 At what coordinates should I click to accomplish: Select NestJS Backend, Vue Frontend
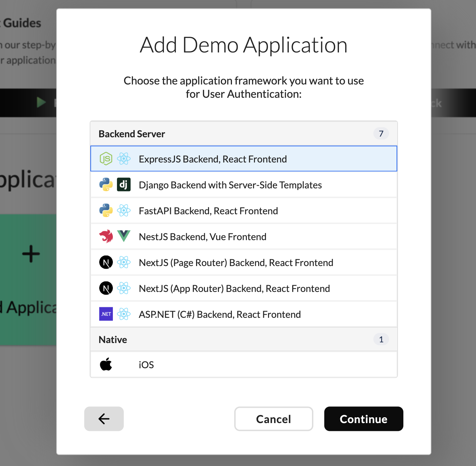click(244, 236)
